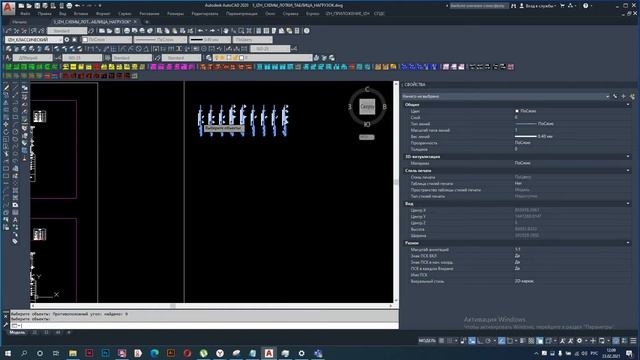Open the color control ПоСлою dropdown
The height and width of the screenshot is (360, 640).
(107, 40)
